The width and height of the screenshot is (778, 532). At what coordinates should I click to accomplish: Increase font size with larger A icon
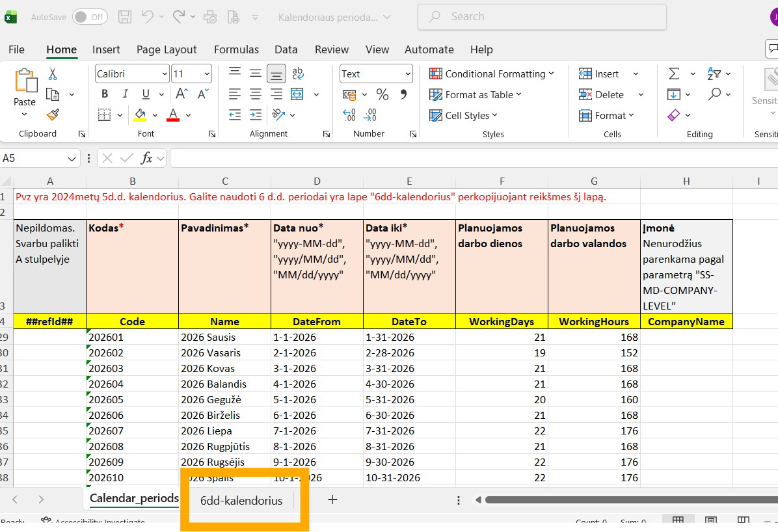[x=181, y=94]
